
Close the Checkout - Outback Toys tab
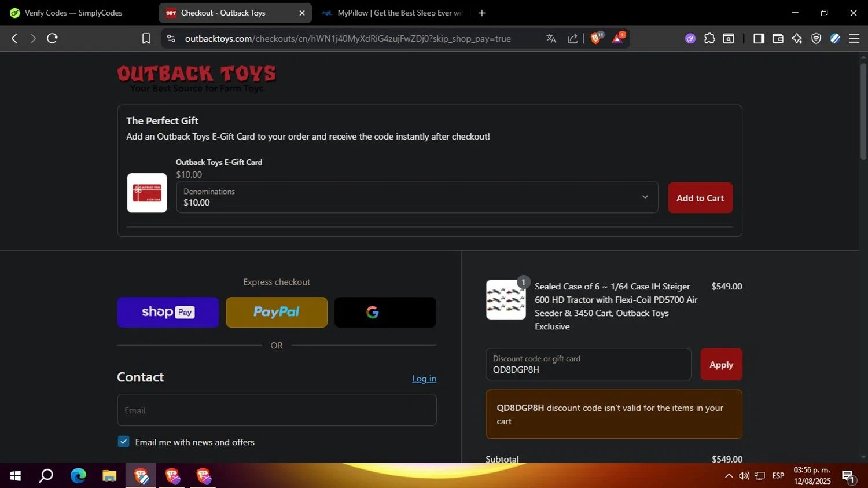point(301,13)
